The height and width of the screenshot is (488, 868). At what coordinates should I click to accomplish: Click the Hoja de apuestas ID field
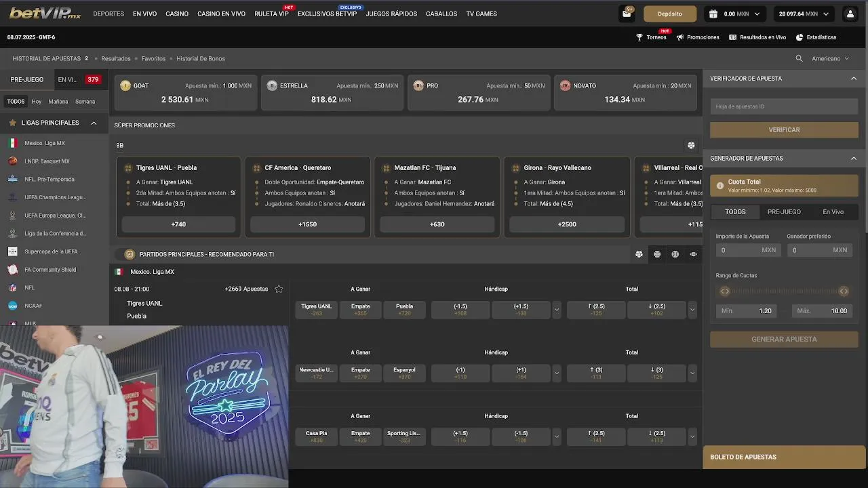coord(784,106)
